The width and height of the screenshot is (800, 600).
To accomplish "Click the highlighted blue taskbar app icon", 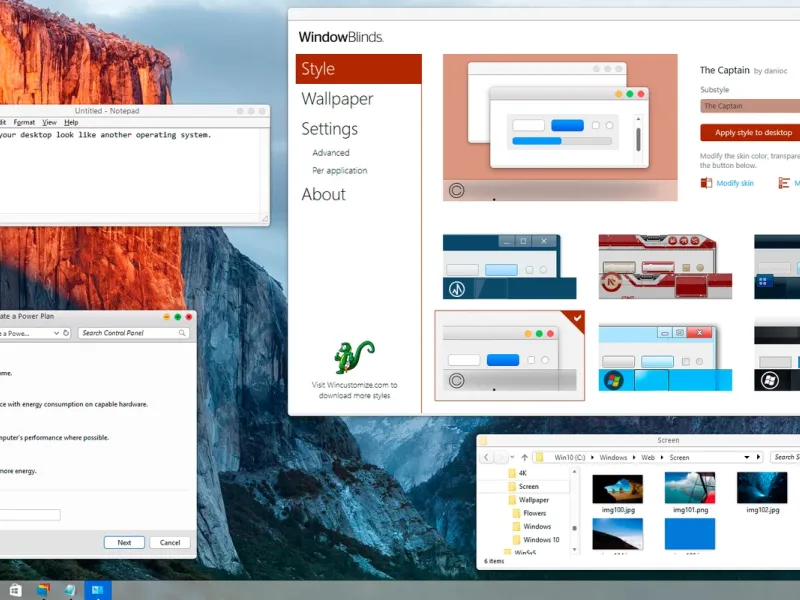I will 97,590.
